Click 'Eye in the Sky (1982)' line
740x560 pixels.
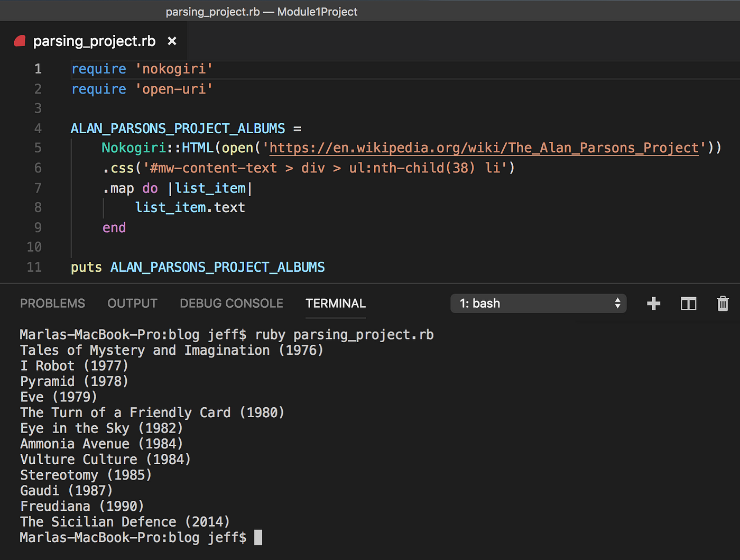[101, 428]
